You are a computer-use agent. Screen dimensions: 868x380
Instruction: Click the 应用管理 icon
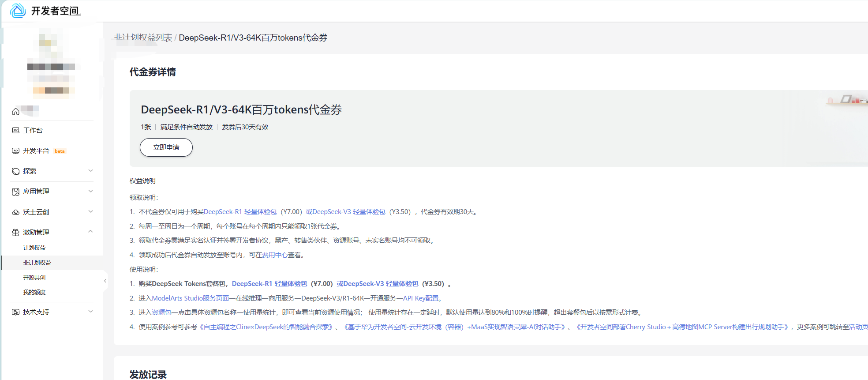(15, 192)
